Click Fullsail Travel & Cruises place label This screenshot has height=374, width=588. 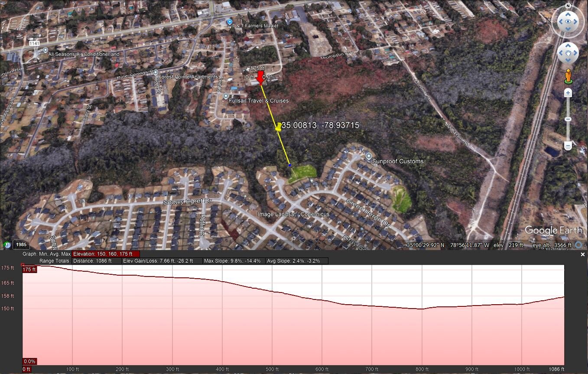click(x=258, y=101)
